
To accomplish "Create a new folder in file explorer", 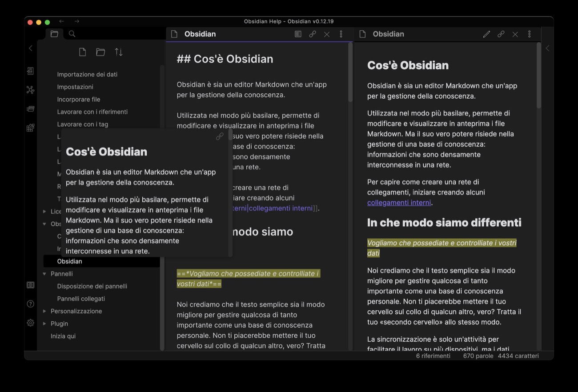I will (x=100, y=52).
